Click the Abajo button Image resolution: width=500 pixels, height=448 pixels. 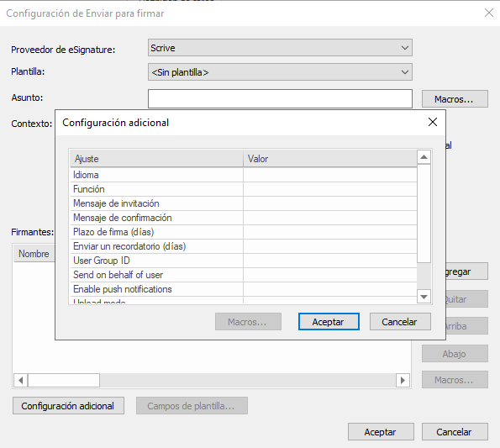pos(455,354)
